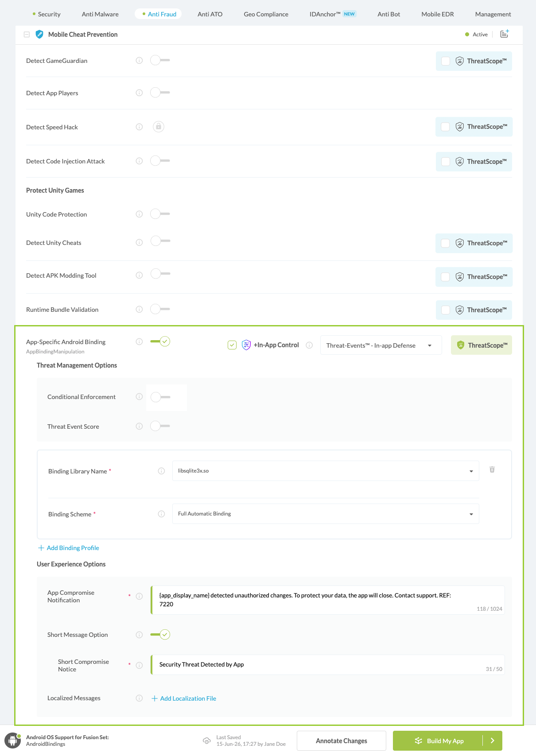The height and width of the screenshot is (756, 536).
Task: Show info for Detect Code Injection Attack
Action: coord(139,161)
